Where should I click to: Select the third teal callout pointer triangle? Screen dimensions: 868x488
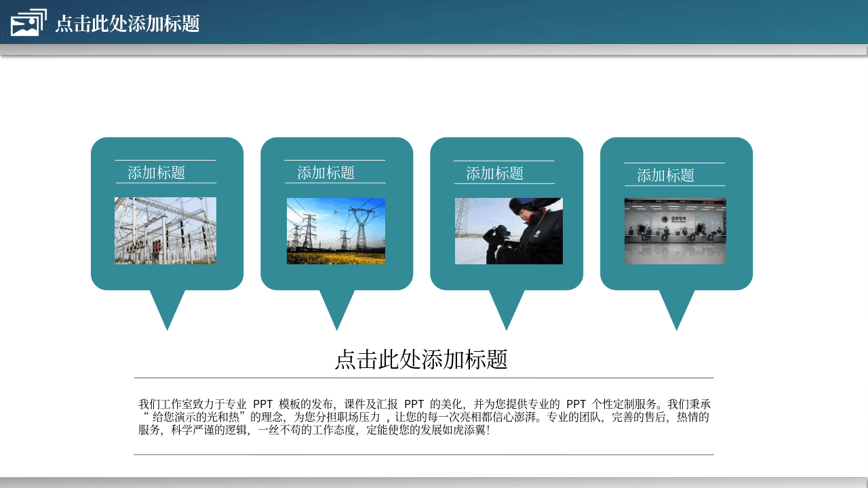pyautogui.click(x=507, y=310)
